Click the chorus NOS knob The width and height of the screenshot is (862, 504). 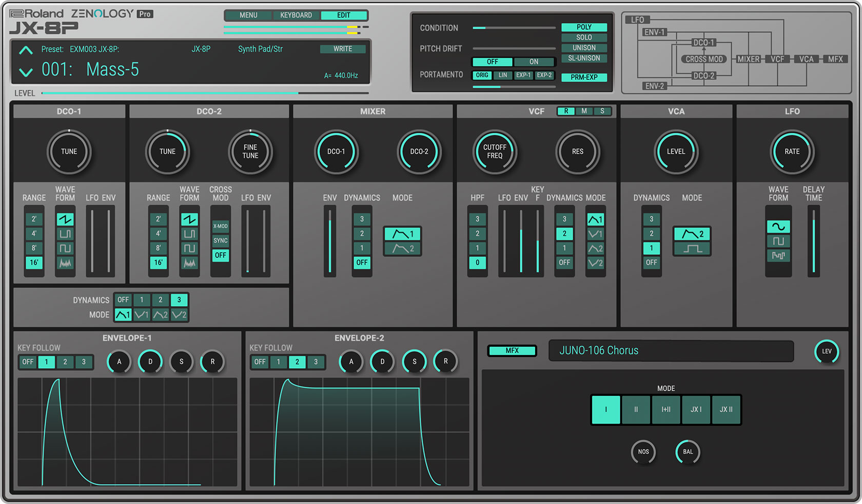coord(643,452)
